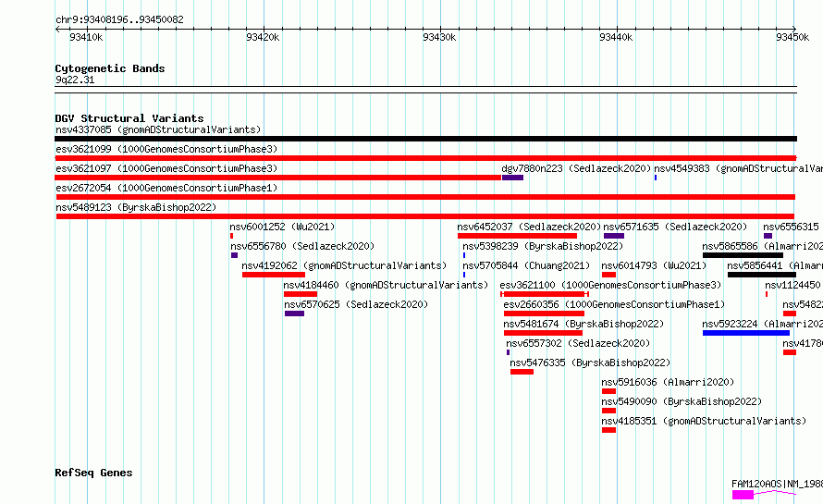Select the black nsv4337085 variant bar
Screen dimensions: 823x504
tap(425, 139)
